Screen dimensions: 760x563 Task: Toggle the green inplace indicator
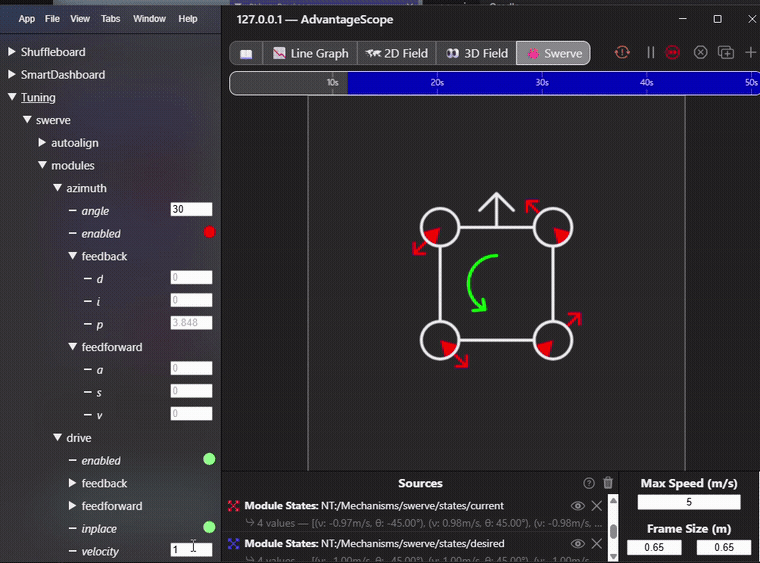pos(209,527)
